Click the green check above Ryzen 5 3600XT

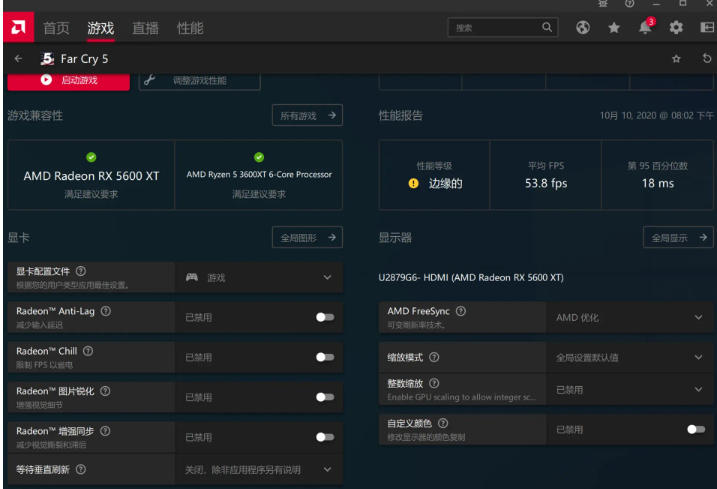259,157
